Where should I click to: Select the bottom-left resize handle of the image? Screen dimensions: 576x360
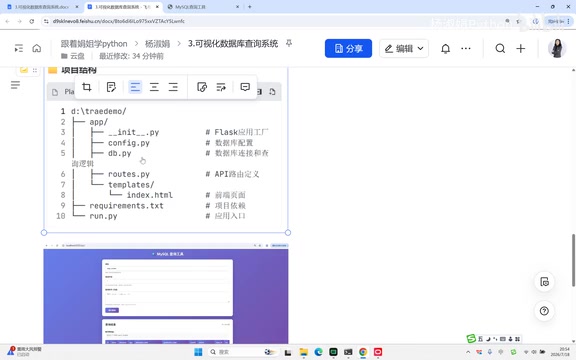pyautogui.click(x=44, y=233)
